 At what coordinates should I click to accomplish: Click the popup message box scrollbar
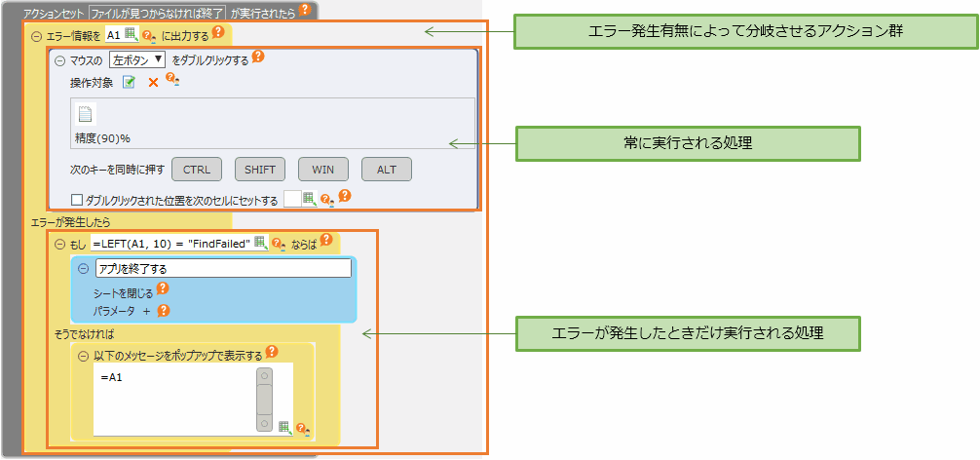click(x=264, y=399)
